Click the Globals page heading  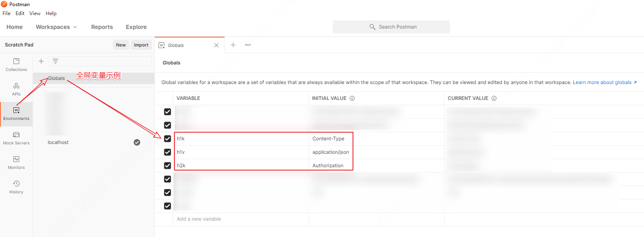click(171, 63)
